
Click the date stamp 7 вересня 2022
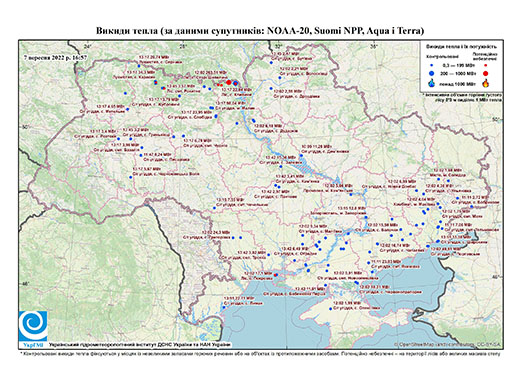tap(56, 57)
